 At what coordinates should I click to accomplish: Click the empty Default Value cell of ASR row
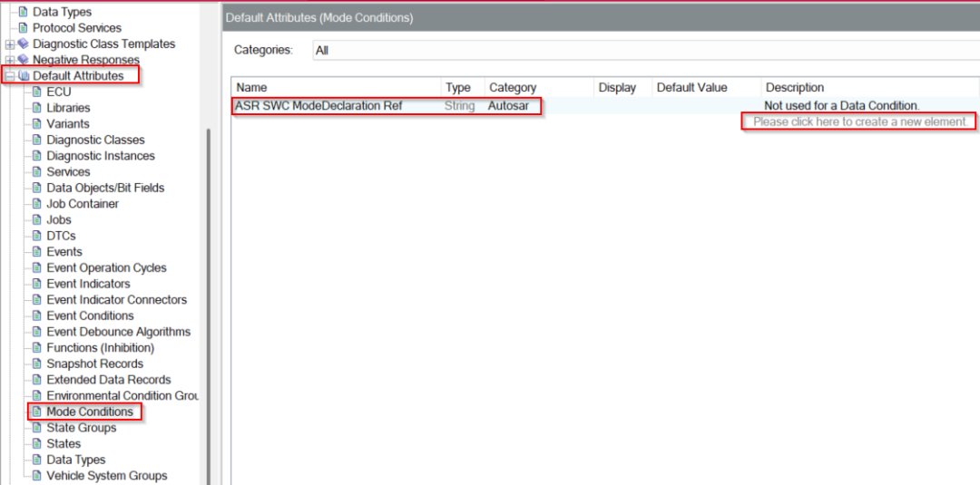pos(706,106)
